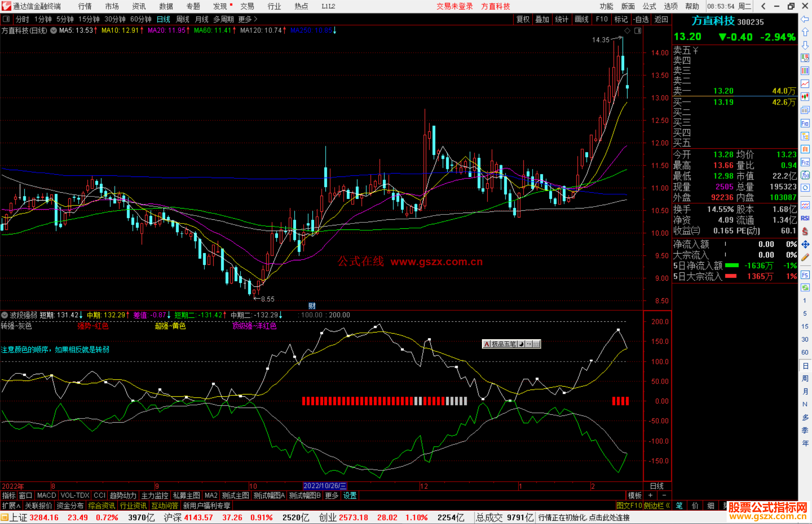Open the 公式 menu in top bar
This screenshot has height=524, width=812.
tap(649, 6)
